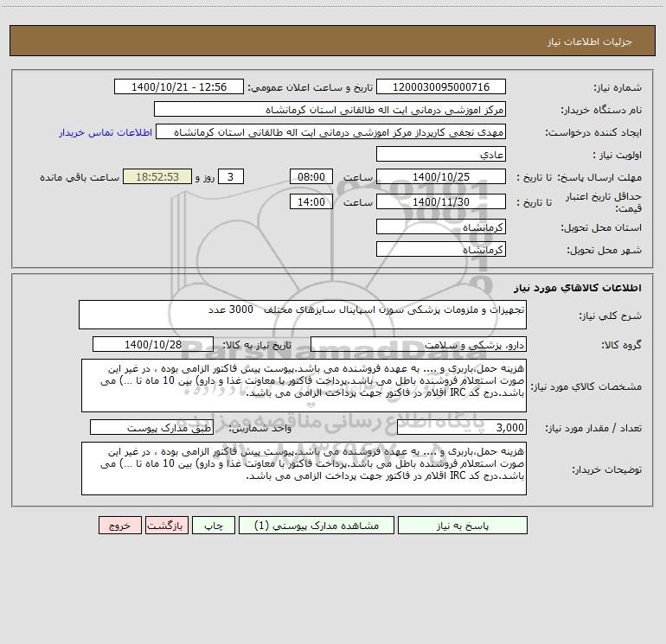Click the مشخصات کالای مورد نیاز text area
The height and width of the screenshot is (644, 666).
(x=304, y=386)
